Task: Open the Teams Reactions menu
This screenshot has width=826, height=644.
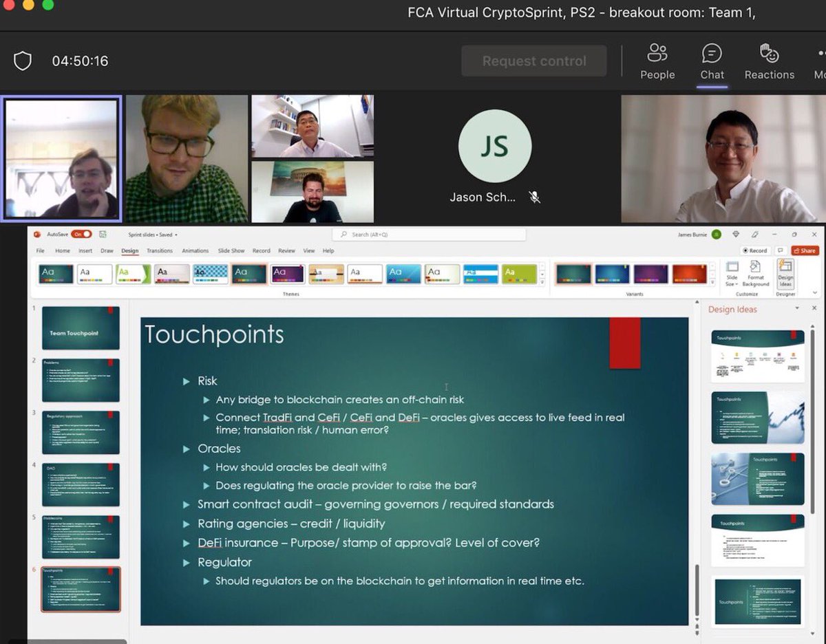Action: pyautogui.click(x=769, y=61)
